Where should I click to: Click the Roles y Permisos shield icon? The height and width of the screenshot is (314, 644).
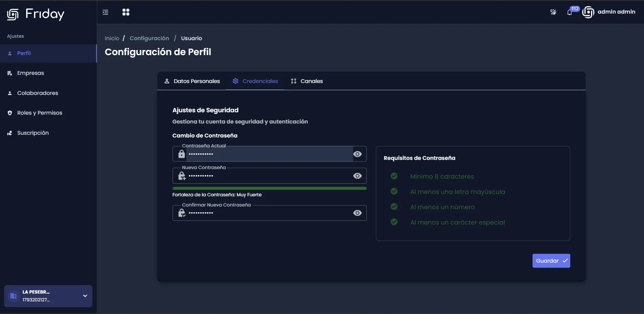10,113
